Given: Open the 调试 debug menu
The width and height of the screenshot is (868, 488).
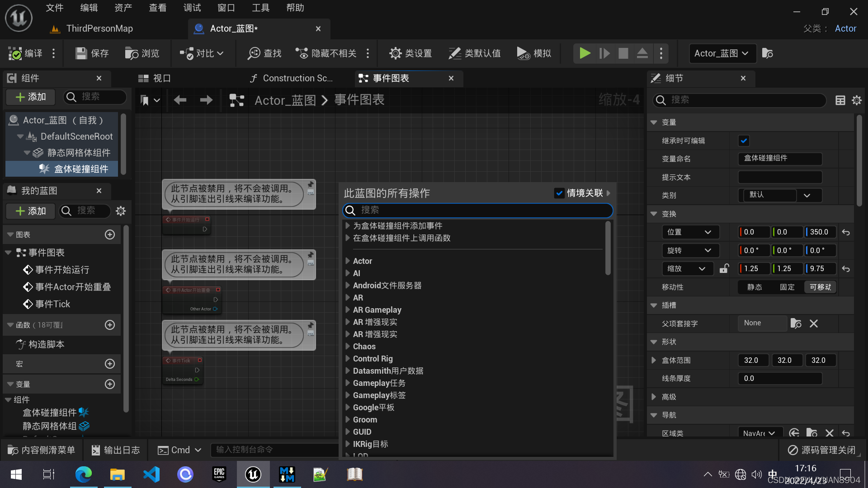Looking at the screenshot, I should [x=192, y=8].
